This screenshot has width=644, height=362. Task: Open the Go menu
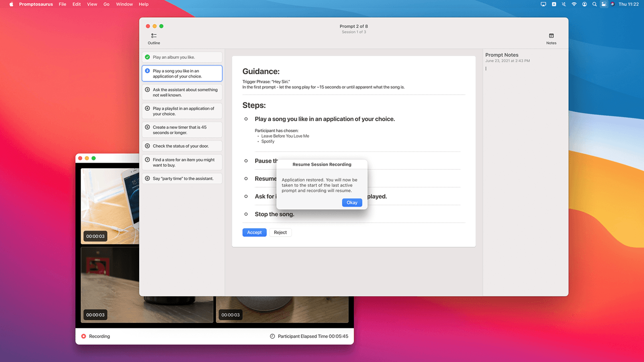(x=106, y=4)
